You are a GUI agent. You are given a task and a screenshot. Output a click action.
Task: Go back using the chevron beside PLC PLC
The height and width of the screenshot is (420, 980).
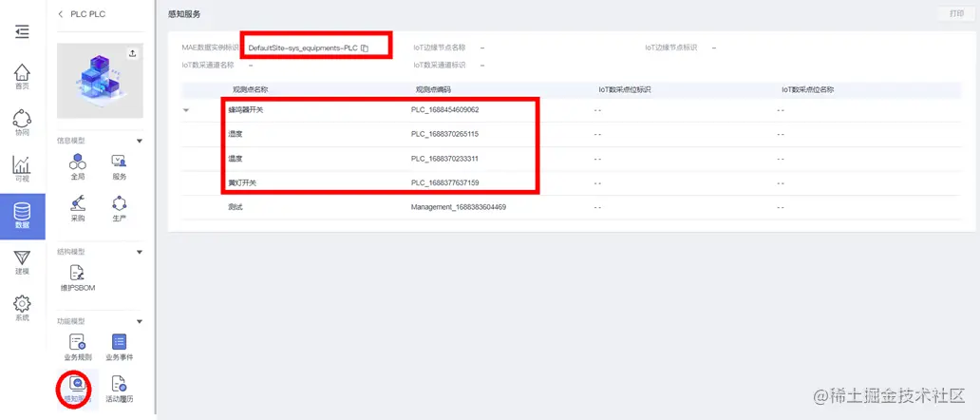[61, 14]
